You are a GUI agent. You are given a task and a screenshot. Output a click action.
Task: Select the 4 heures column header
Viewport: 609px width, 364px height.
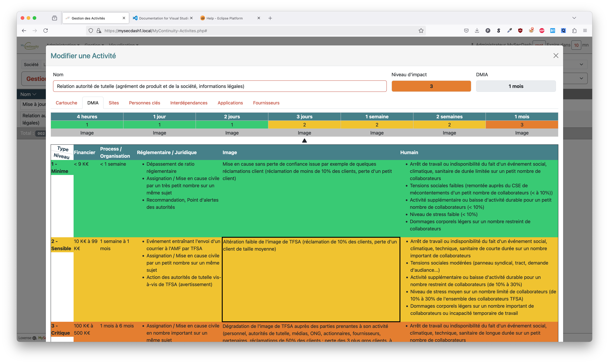pyautogui.click(x=87, y=117)
